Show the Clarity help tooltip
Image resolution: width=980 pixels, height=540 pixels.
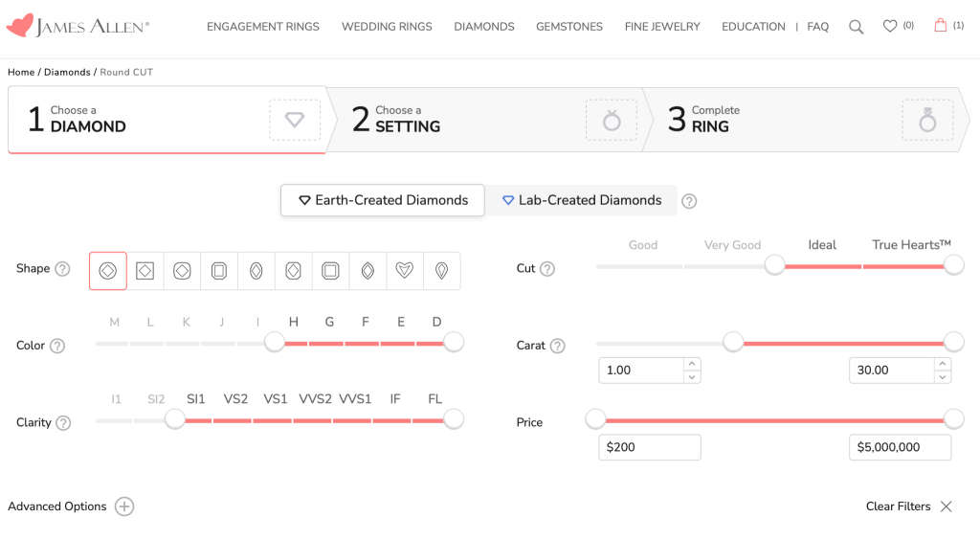63,423
